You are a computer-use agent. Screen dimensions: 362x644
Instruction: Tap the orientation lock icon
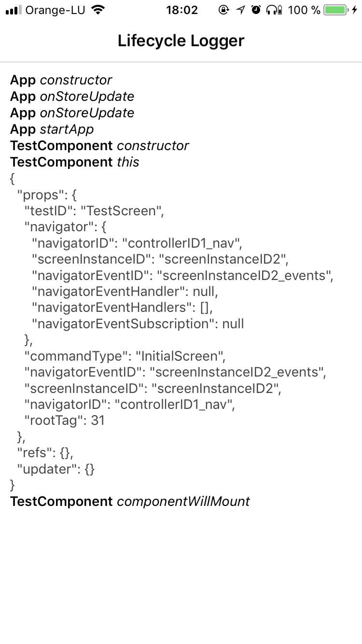[x=223, y=9]
